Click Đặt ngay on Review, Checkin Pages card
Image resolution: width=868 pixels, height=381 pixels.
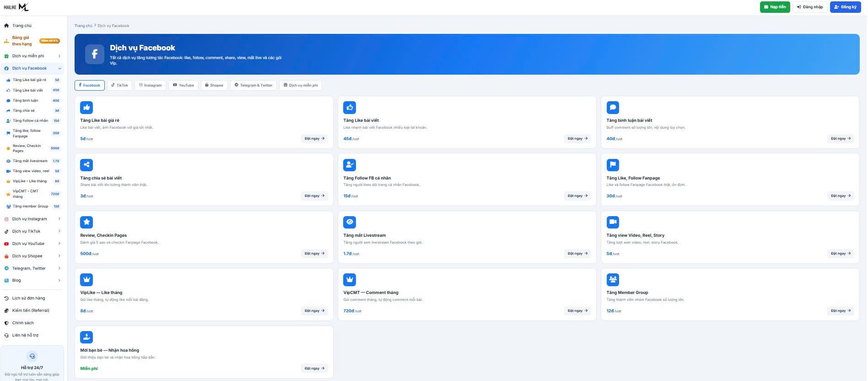315,253
